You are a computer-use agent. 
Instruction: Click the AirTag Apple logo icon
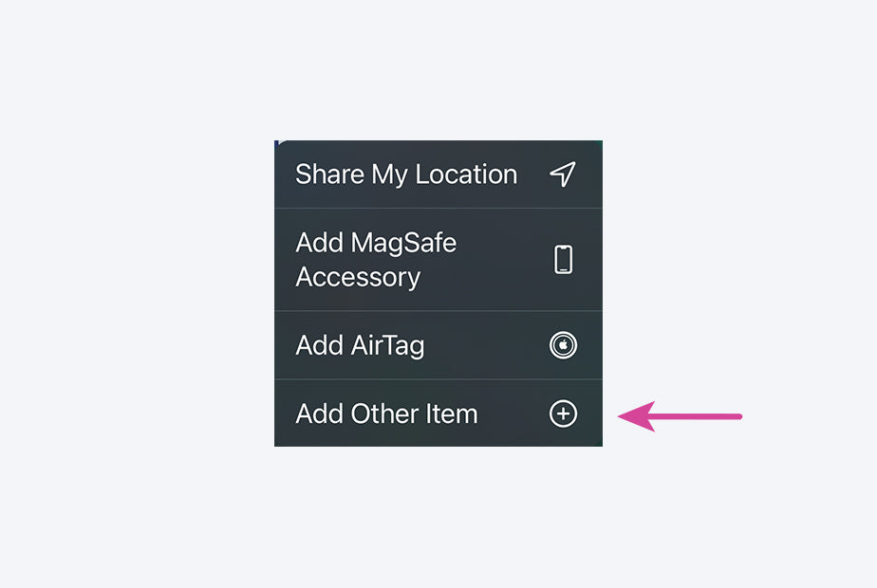pos(563,345)
